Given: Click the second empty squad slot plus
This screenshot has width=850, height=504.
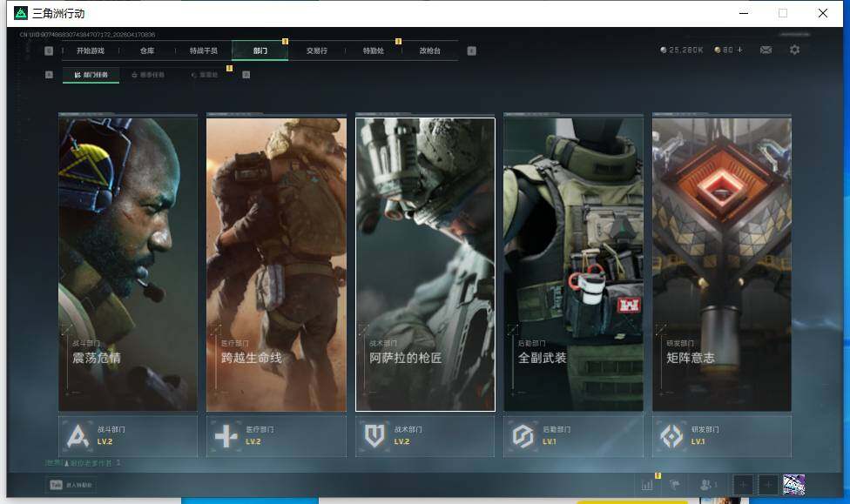Looking at the screenshot, I should tap(767, 485).
